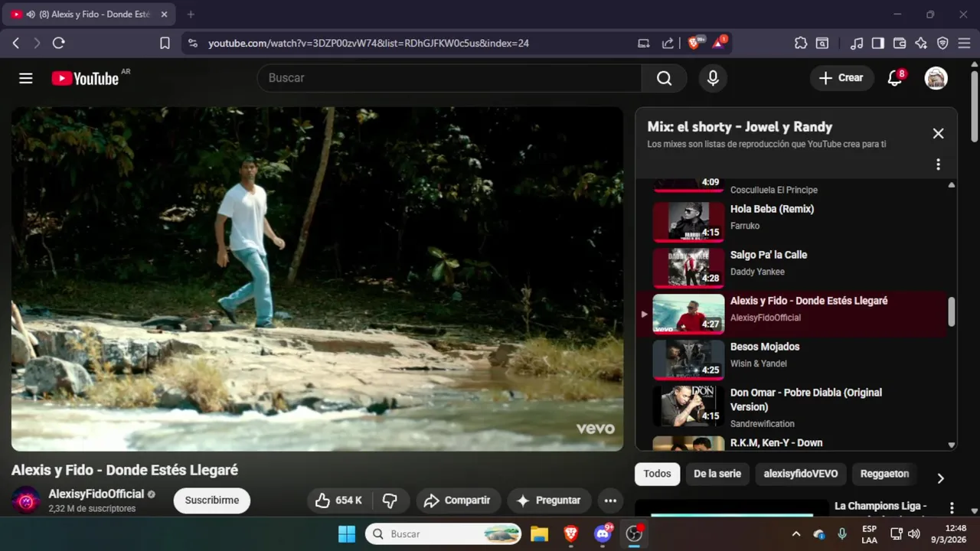Viewport: 980px width, 551px height.
Task: Click the browser address bar URL
Action: point(368,43)
